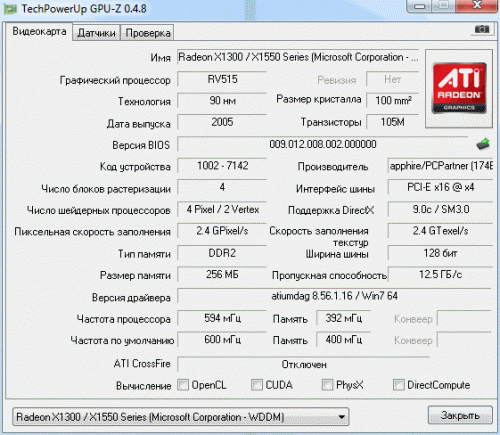Click the 90 нм technology field
Image resolution: width=500 pixels, height=435 pixels.
222,101
